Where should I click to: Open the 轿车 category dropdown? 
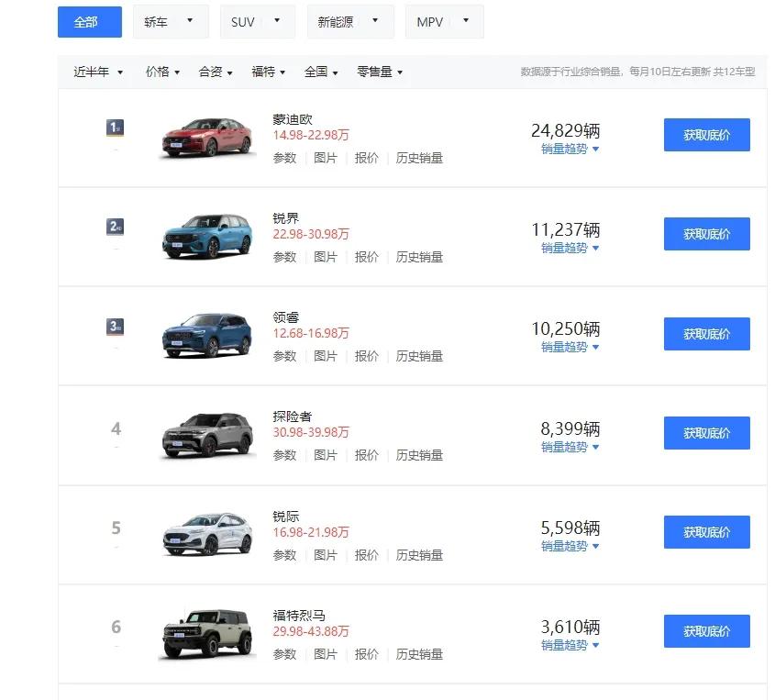pos(171,22)
